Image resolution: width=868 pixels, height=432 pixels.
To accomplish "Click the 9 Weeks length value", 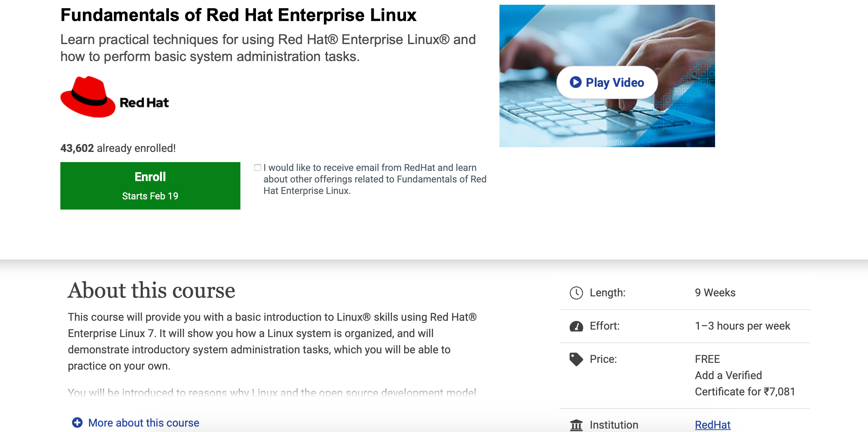I will [715, 293].
